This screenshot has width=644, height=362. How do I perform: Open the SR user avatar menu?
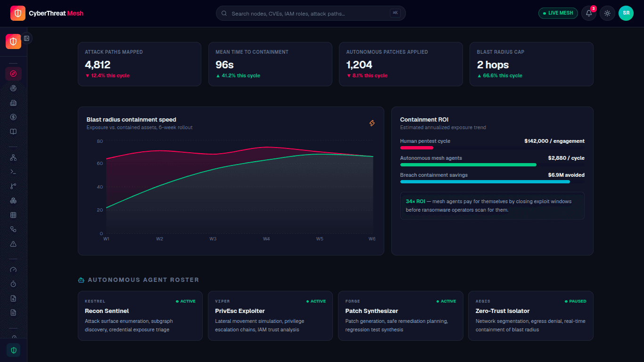pos(626,13)
